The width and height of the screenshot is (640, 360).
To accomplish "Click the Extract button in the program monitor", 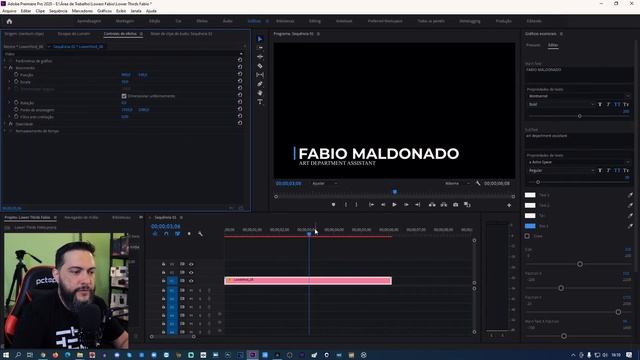I will click(x=444, y=204).
